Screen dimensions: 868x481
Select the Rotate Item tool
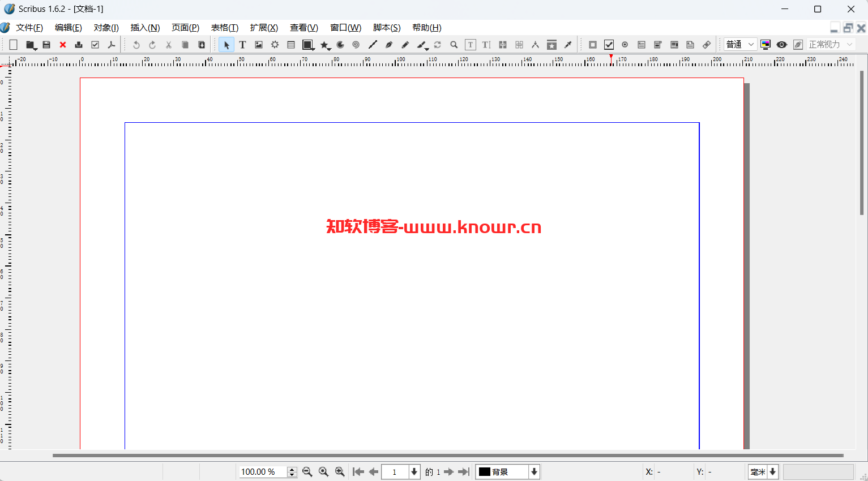(x=438, y=45)
